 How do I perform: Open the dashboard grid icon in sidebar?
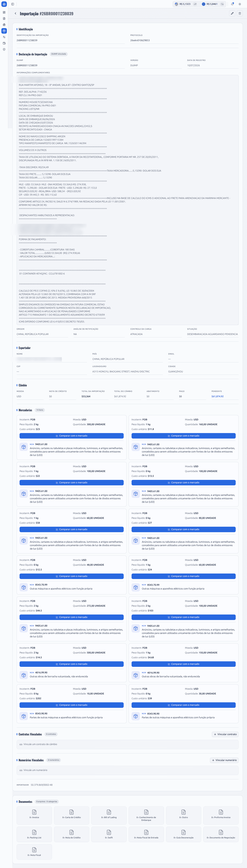click(x=4, y=13)
